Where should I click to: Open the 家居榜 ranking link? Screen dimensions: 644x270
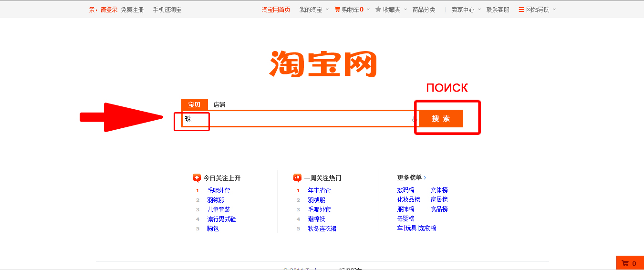(x=439, y=199)
